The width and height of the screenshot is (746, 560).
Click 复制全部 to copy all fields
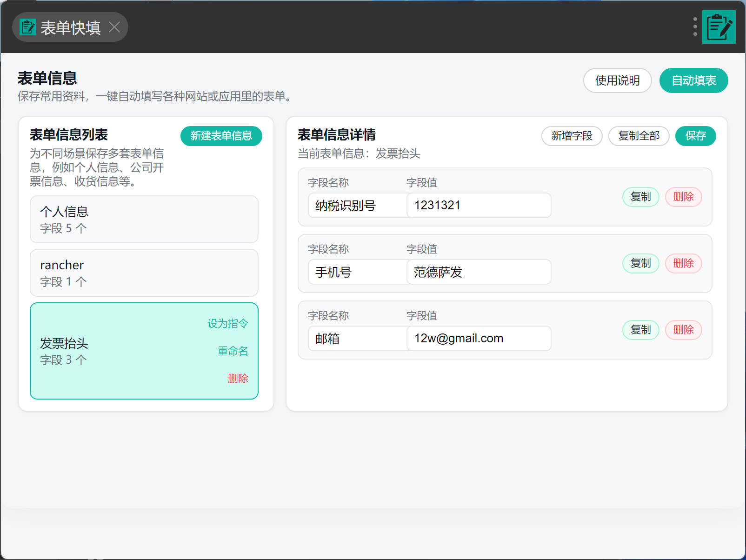pyautogui.click(x=639, y=136)
